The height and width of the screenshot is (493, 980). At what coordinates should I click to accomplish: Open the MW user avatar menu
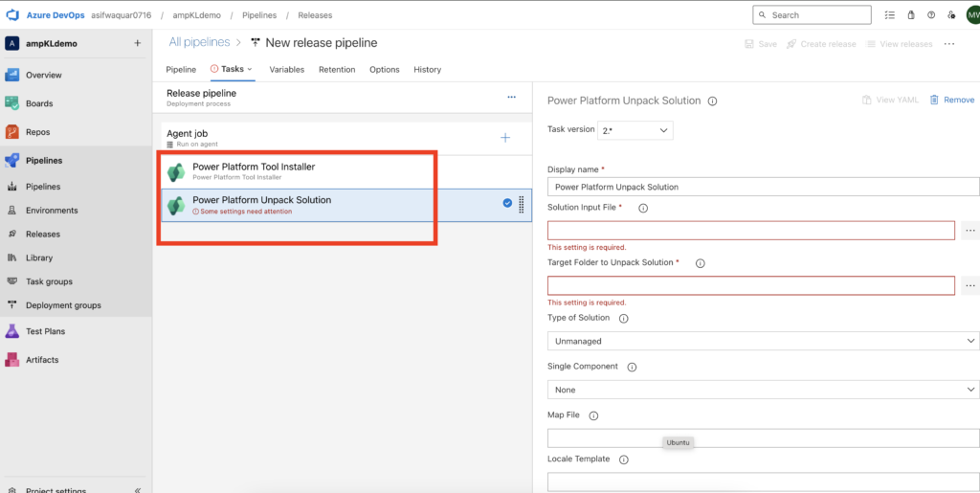972,15
